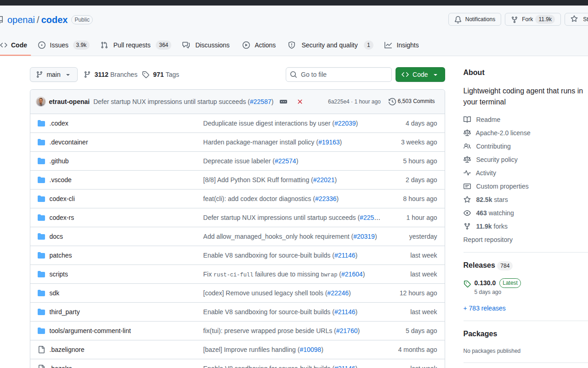
Task: Open the third_party folder
Action: point(65,312)
